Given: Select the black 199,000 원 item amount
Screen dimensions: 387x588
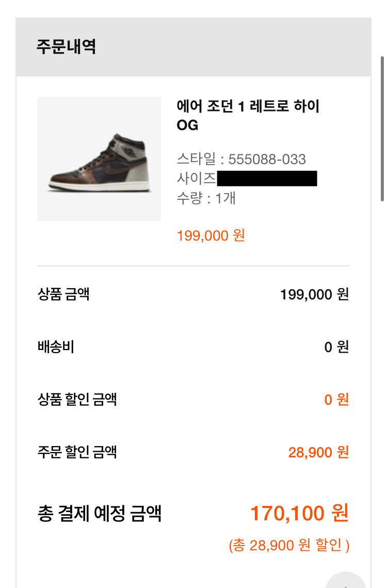Looking at the screenshot, I should click(314, 295).
